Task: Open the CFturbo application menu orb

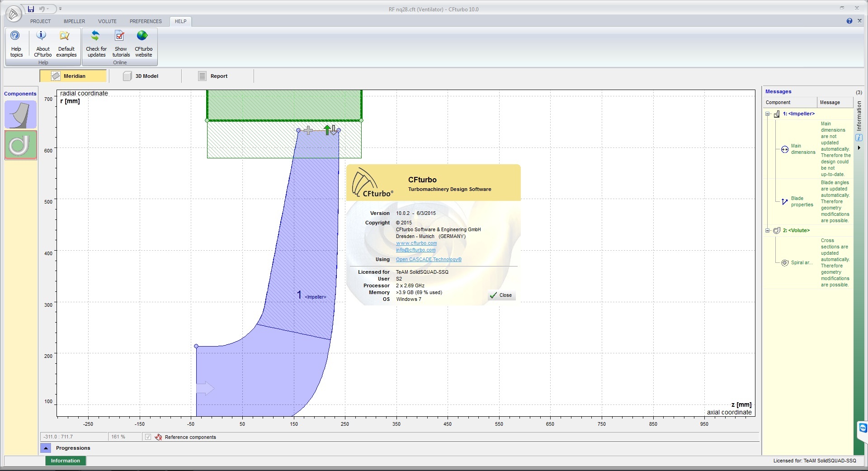Action: (x=14, y=14)
